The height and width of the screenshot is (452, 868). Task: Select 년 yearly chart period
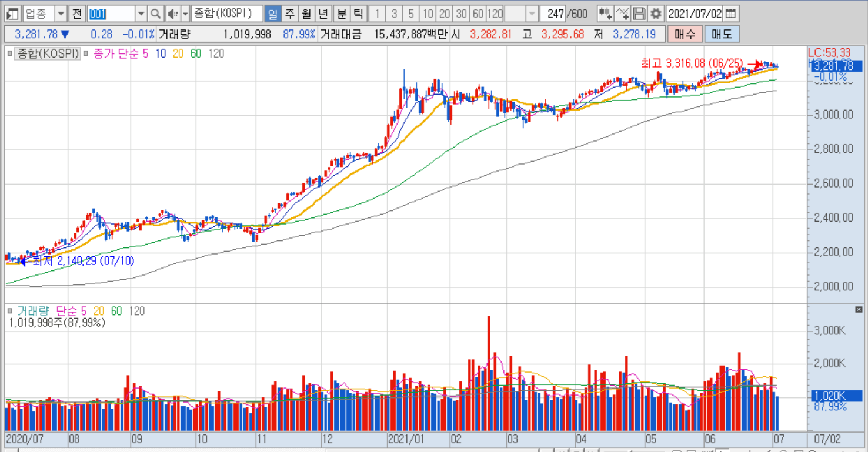pyautogui.click(x=323, y=14)
